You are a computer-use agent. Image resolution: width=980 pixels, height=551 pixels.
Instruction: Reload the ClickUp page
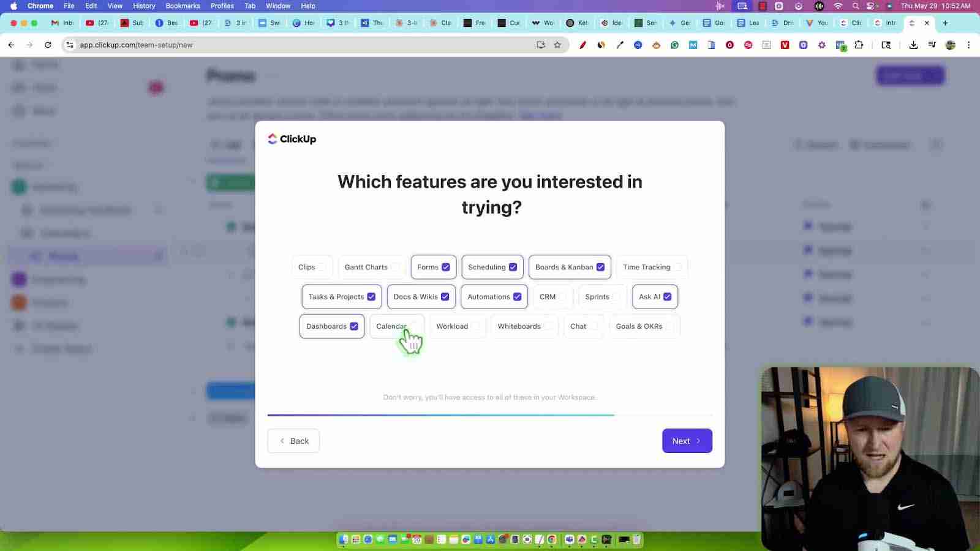[x=48, y=45]
